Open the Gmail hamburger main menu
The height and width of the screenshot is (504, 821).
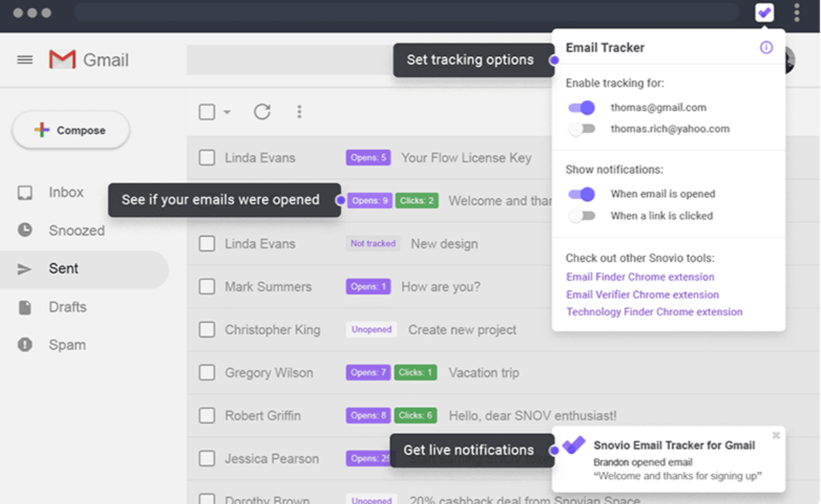(x=25, y=60)
